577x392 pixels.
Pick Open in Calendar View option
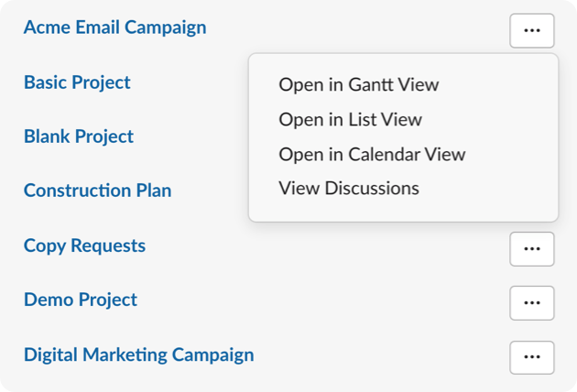372,154
